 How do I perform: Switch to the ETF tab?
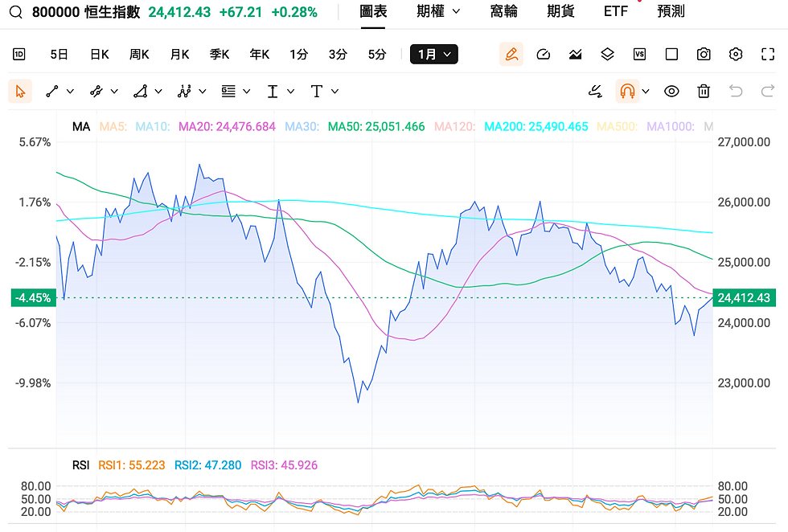tap(616, 11)
